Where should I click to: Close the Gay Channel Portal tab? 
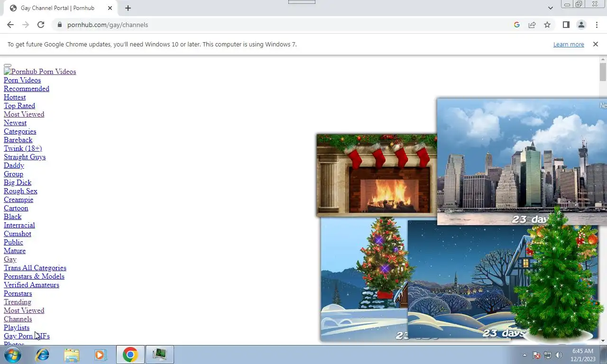(110, 8)
